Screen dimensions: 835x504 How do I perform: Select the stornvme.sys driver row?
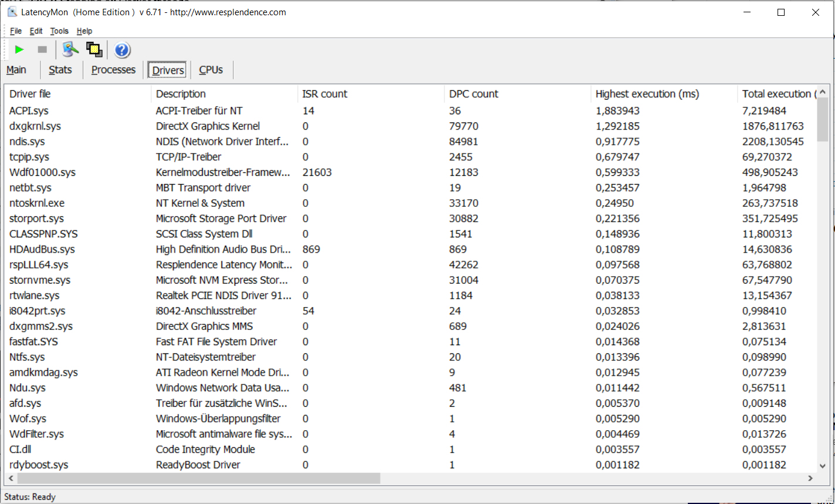coord(410,280)
